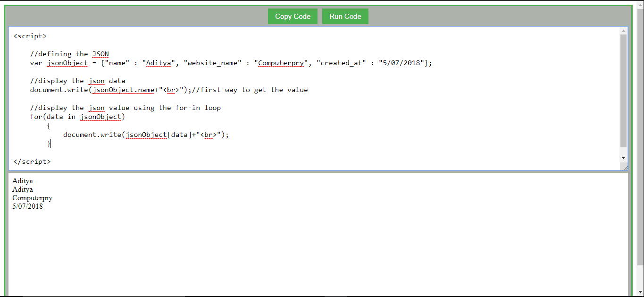Click the code panel's scrollbar up arrow
644x297 pixels.
(624, 31)
